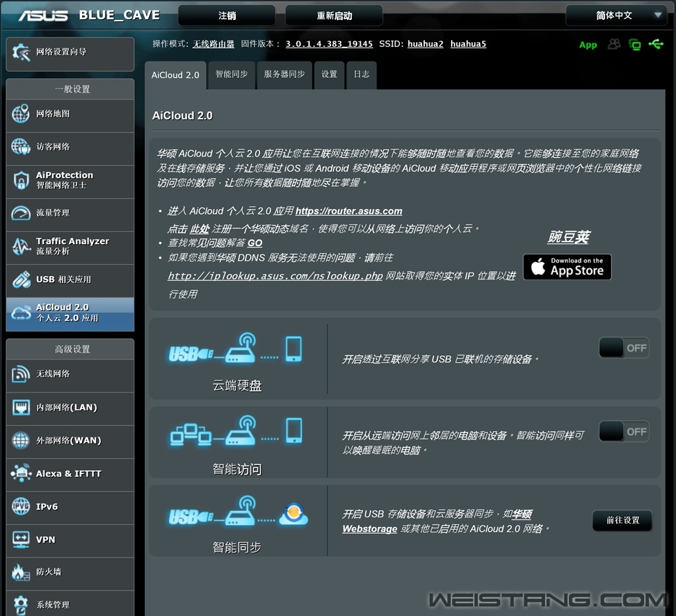Click the firmware version number link
Image resolution: width=676 pixels, height=616 pixels.
(329, 44)
